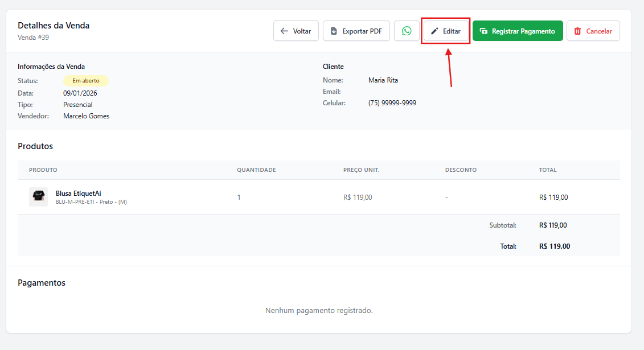This screenshot has height=350, width=644.
Task: Click the PDF file icon to export
Action: coord(334,31)
